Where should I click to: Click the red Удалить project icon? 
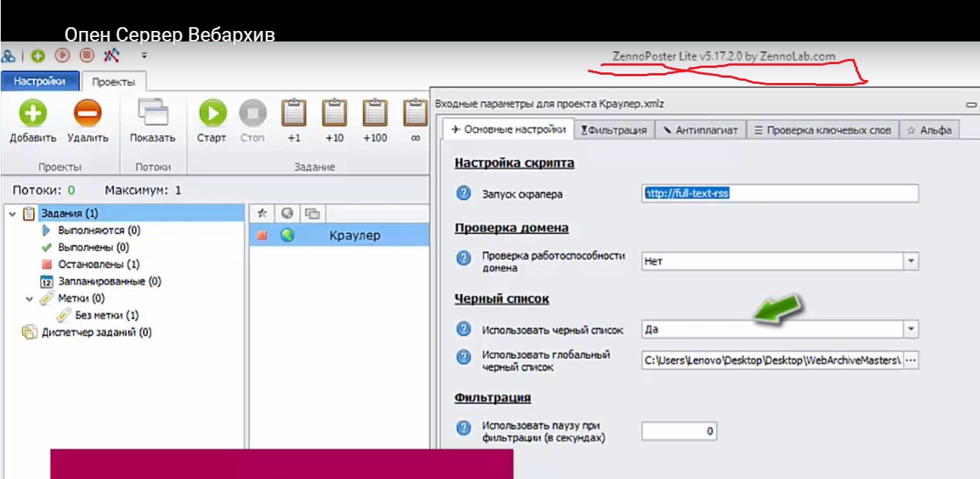[88, 113]
